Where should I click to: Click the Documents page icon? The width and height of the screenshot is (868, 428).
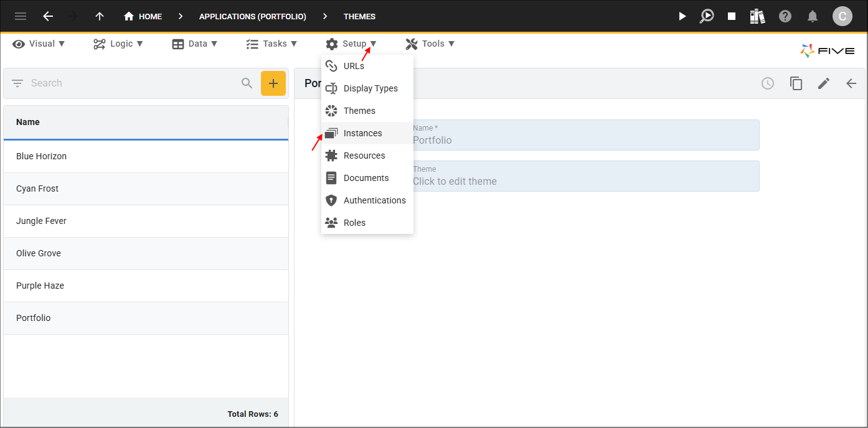331,178
